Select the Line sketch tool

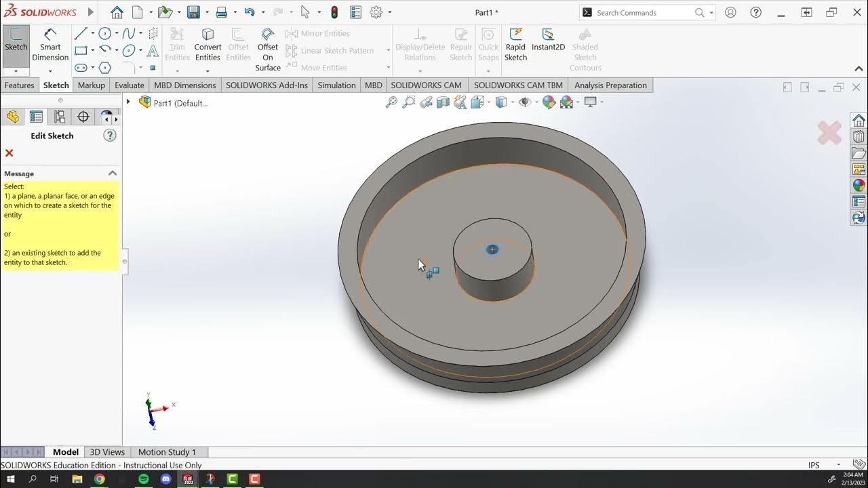pyautogui.click(x=81, y=33)
